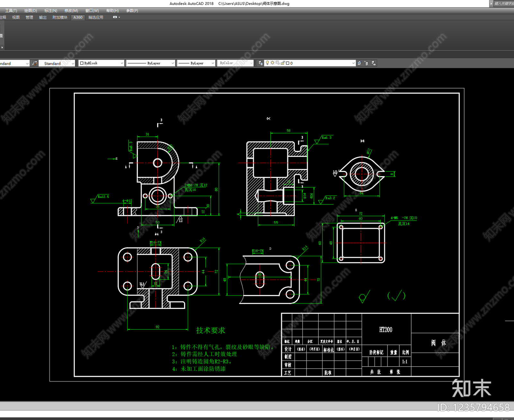Open the ByColor plot style dropdown
Viewport: 514px width, 420px height.
pyautogui.click(x=235, y=63)
